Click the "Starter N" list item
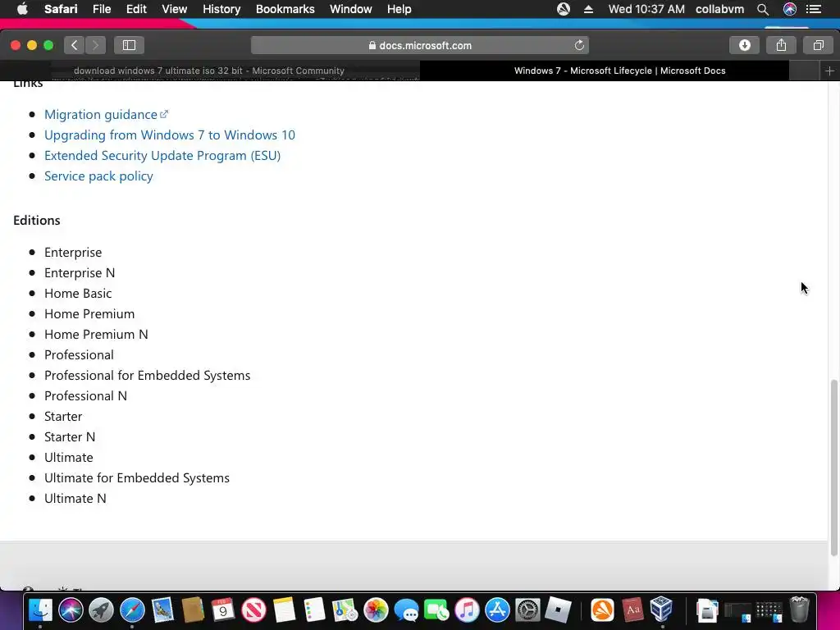 tap(70, 437)
